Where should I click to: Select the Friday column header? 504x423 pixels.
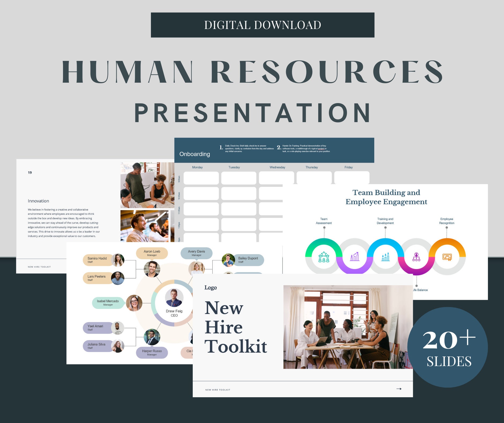tap(349, 167)
